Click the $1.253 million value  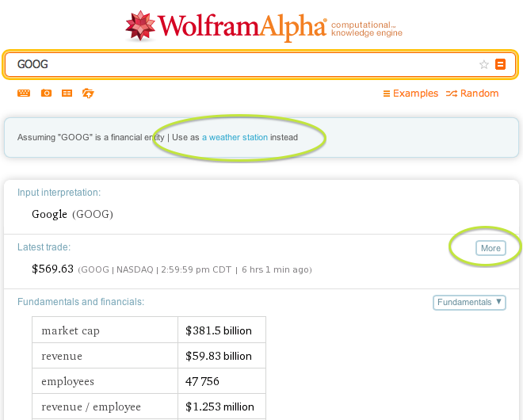(220, 407)
